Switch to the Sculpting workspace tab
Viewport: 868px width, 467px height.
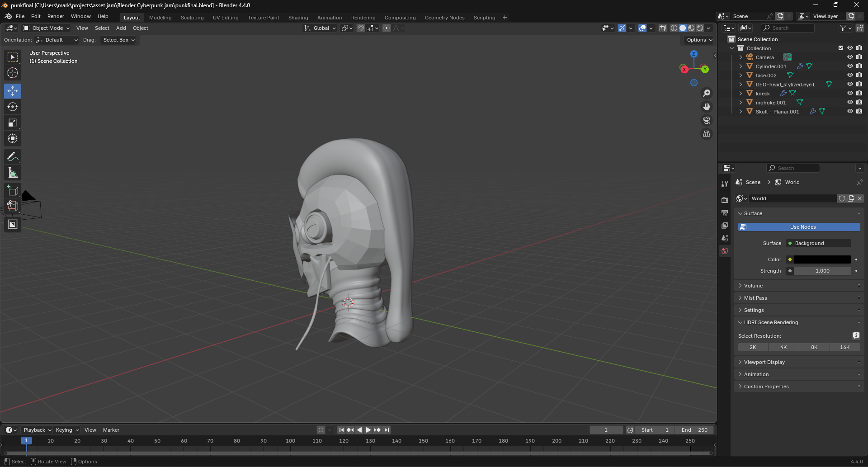tap(192, 18)
